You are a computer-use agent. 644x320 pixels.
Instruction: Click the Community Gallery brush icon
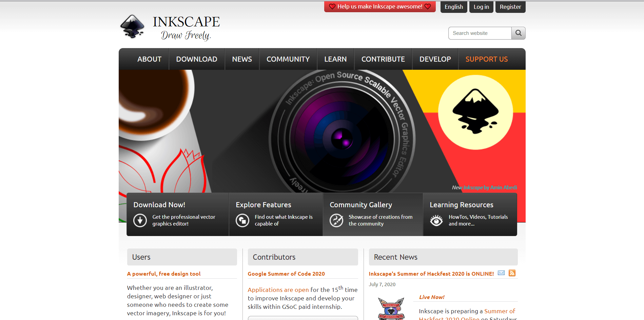336,220
